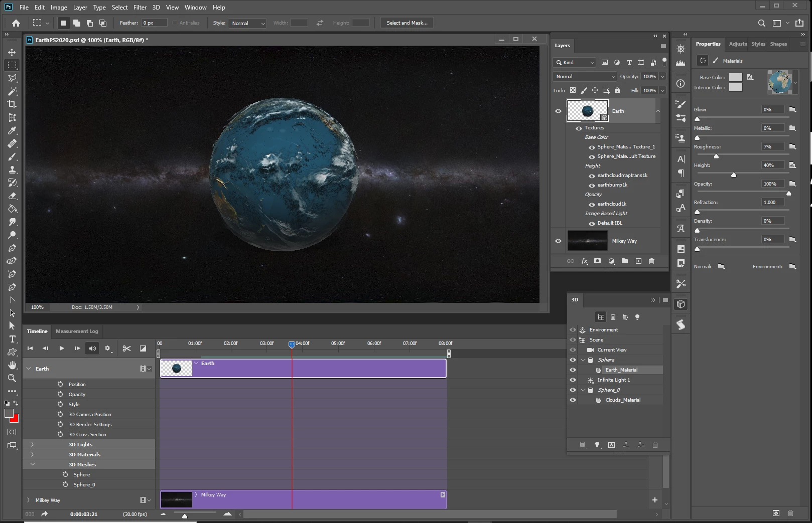Expand the 3D Lights timeline group
Screen dimensions: 812x523
(x=33, y=444)
